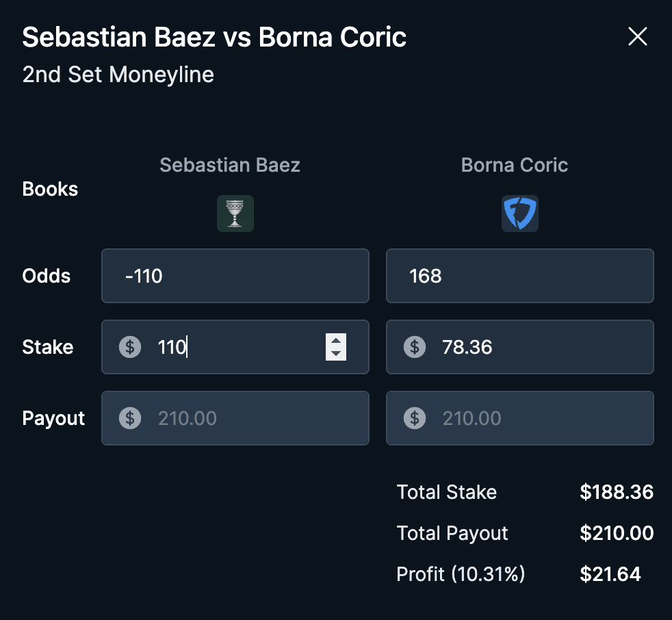Click the Profit (10.31%) label

pos(461,574)
